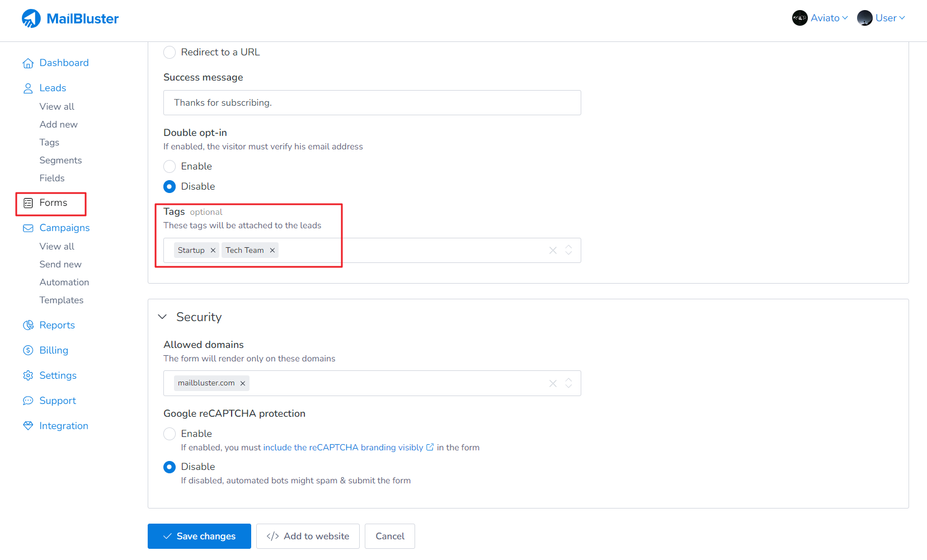Click the Success message text field
The height and width of the screenshot is (560, 927).
[x=372, y=103]
